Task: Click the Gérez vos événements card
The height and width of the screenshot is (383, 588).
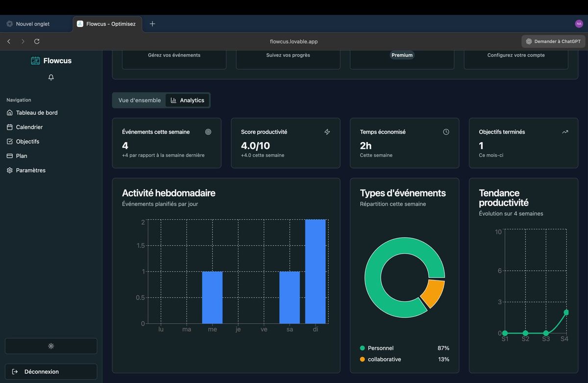Action: click(174, 59)
